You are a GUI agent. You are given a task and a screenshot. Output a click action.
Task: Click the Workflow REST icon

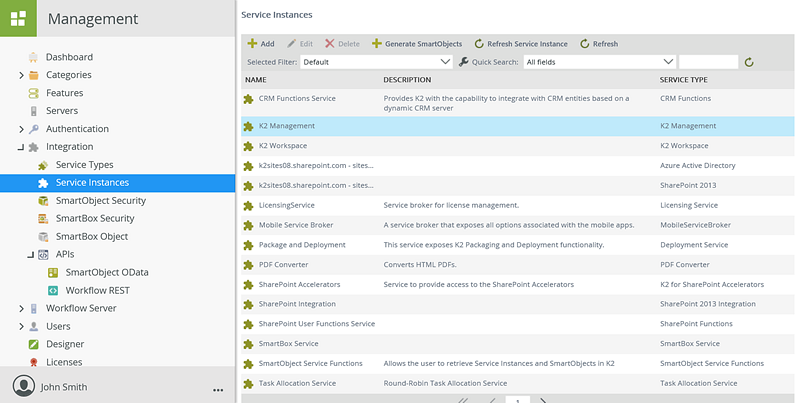click(x=54, y=290)
